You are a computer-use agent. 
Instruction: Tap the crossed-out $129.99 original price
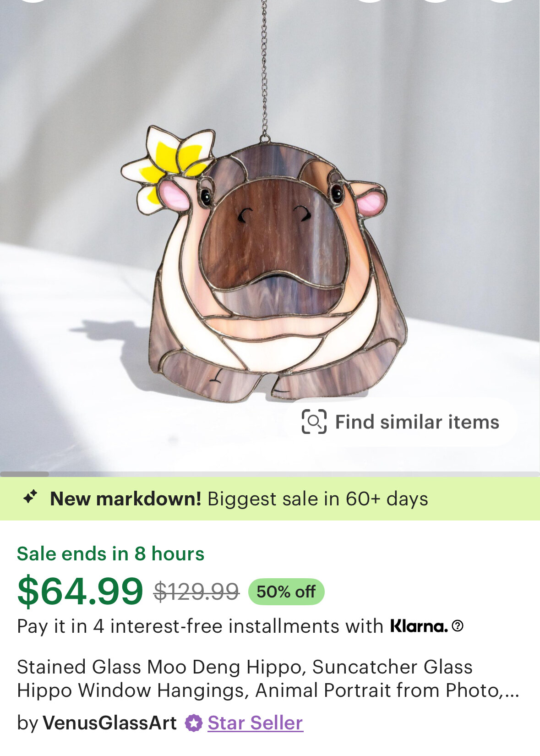[196, 592]
